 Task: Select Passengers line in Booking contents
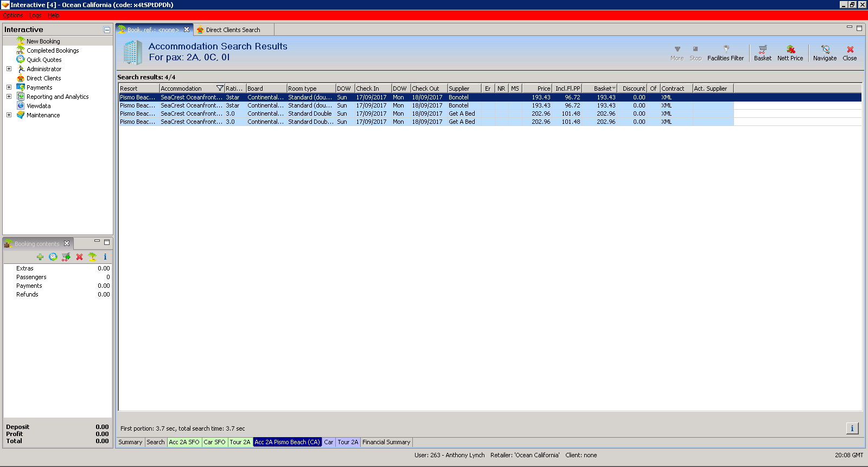58,277
